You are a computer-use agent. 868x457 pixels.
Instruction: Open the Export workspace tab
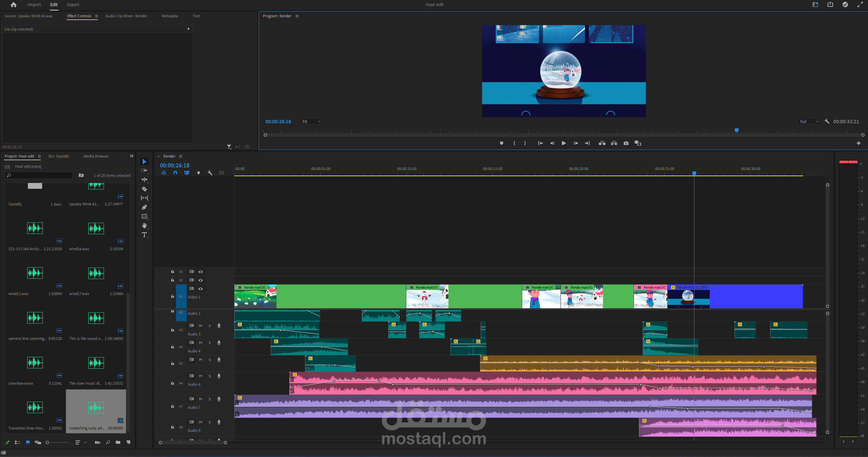73,5
